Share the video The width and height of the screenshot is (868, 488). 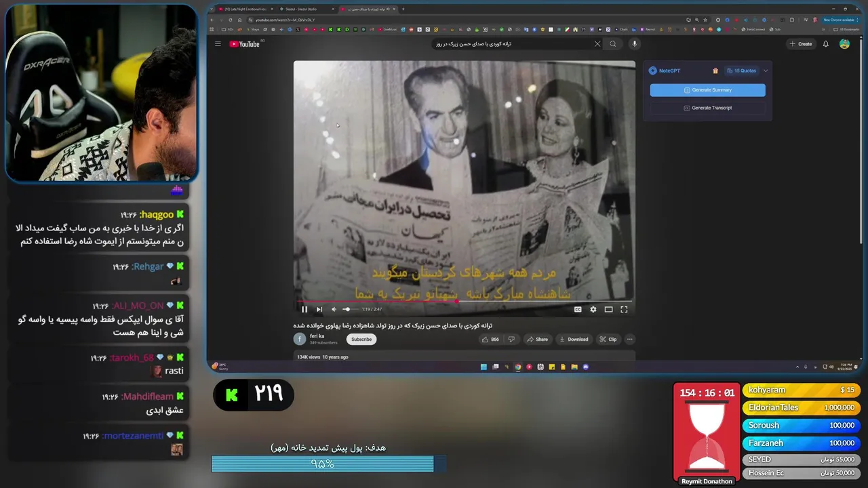(x=537, y=340)
